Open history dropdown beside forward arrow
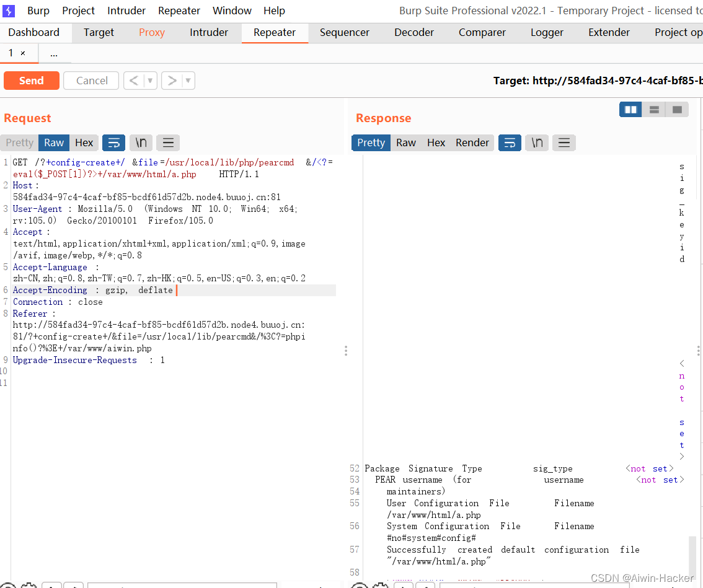Screen dimensions: 703x588 pyautogui.click(x=188, y=81)
